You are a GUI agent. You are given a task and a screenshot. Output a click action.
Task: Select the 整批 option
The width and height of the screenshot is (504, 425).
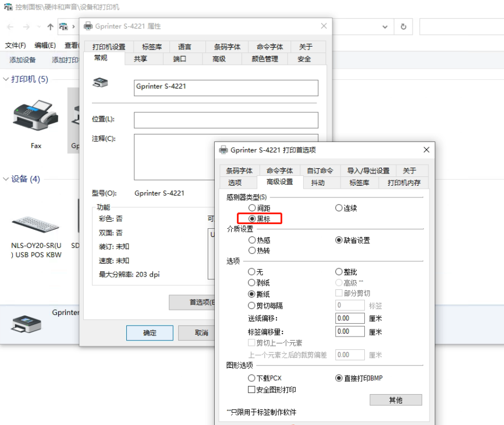coord(339,272)
